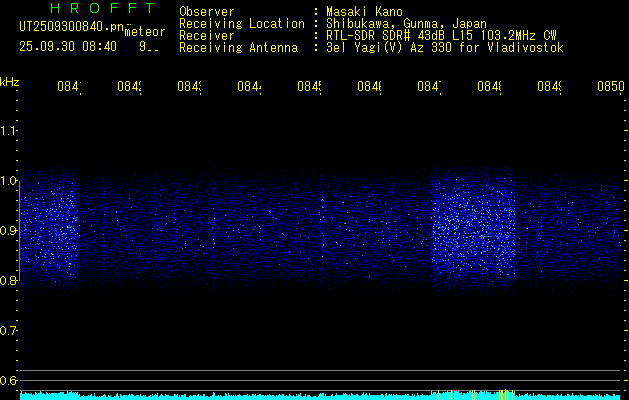
Task: Click the Observer label
Action: 207,12
